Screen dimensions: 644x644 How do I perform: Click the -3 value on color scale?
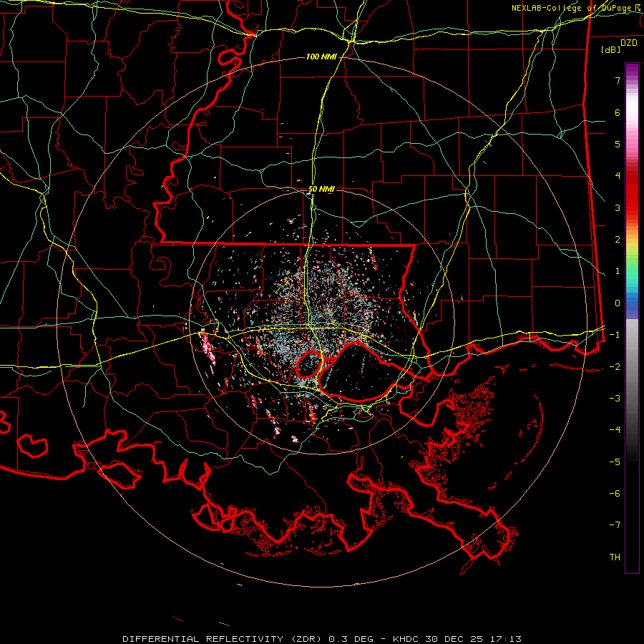(x=615, y=399)
